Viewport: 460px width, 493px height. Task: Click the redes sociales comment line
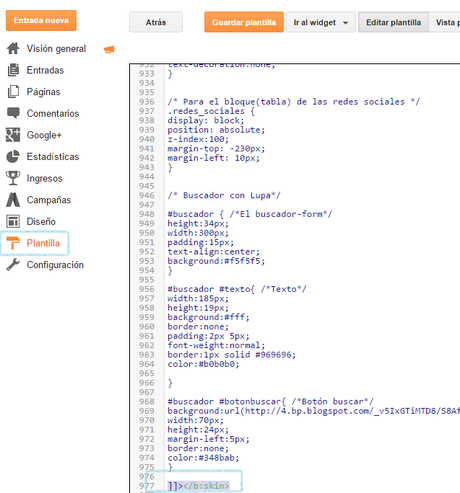click(294, 102)
